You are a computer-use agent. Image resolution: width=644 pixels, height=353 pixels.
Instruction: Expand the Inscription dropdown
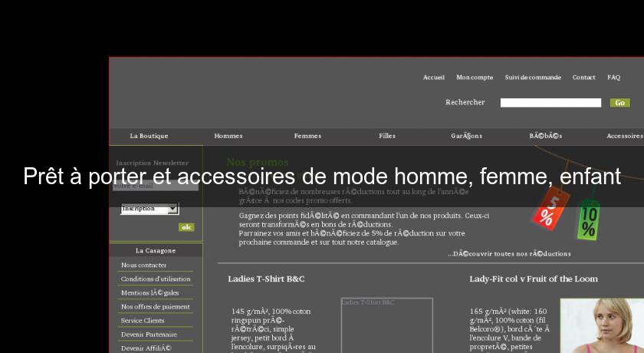coord(149,209)
